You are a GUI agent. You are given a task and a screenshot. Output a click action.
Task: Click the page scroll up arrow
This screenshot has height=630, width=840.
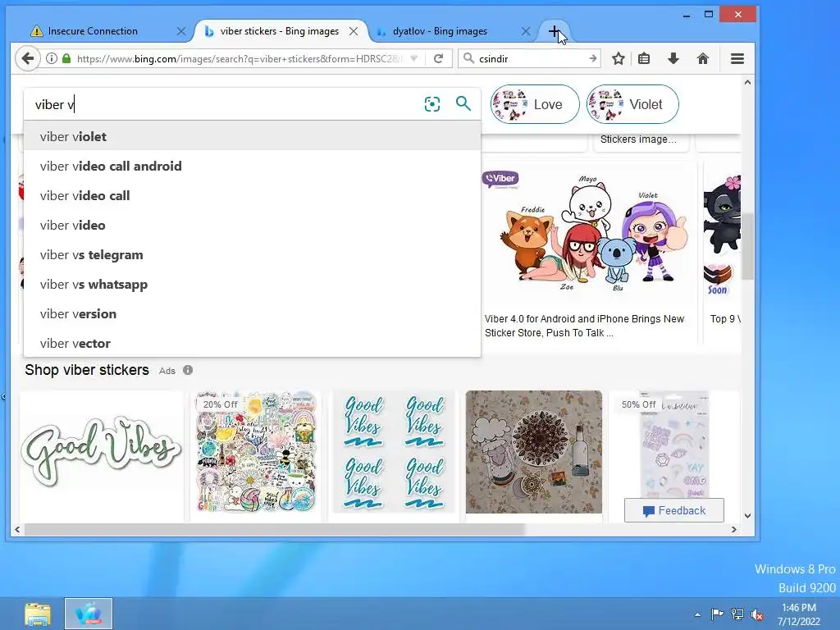tap(747, 82)
